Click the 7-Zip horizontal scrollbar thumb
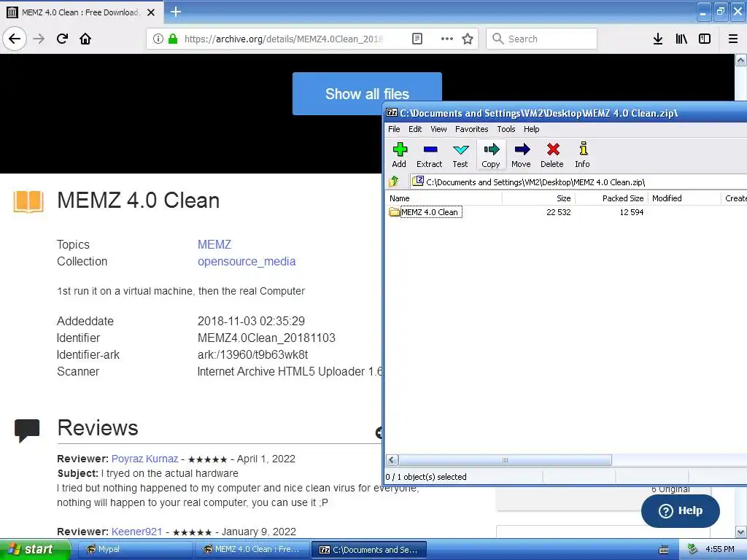The image size is (747, 560). click(505, 460)
